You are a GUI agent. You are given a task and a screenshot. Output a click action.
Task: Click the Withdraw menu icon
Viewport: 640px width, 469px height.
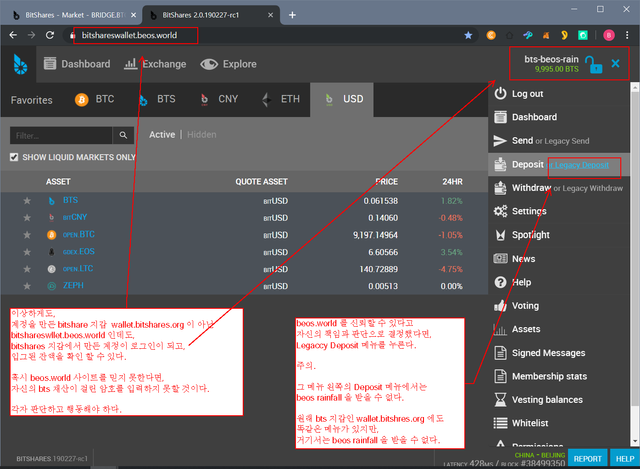click(x=500, y=188)
